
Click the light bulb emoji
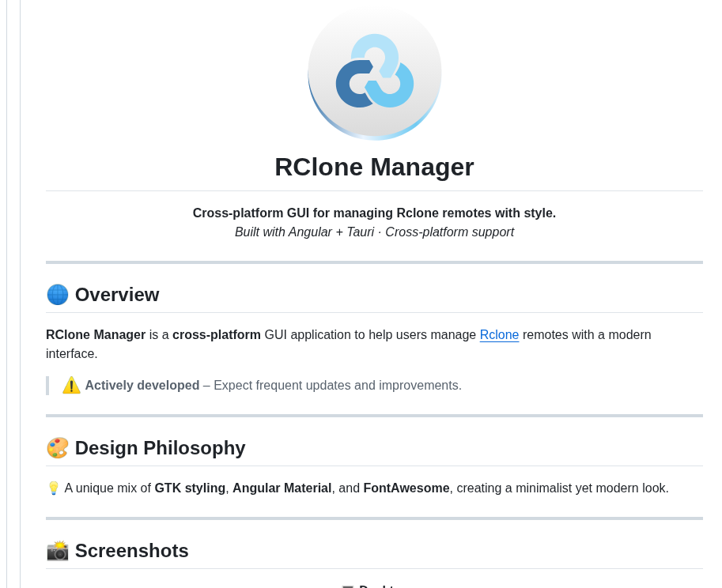[54, 488]
